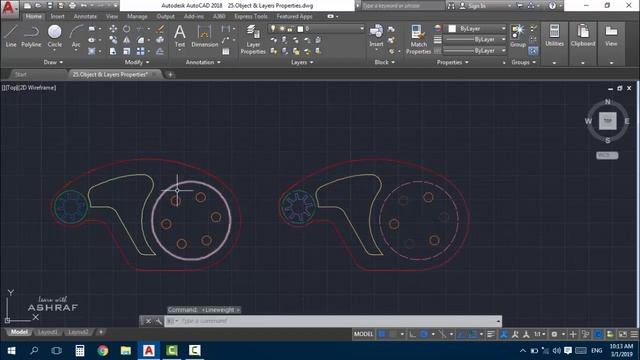Viewport: 640px width, 360px height.
Task: Click Customization menu icon in status bar
Action: (634, 334)
